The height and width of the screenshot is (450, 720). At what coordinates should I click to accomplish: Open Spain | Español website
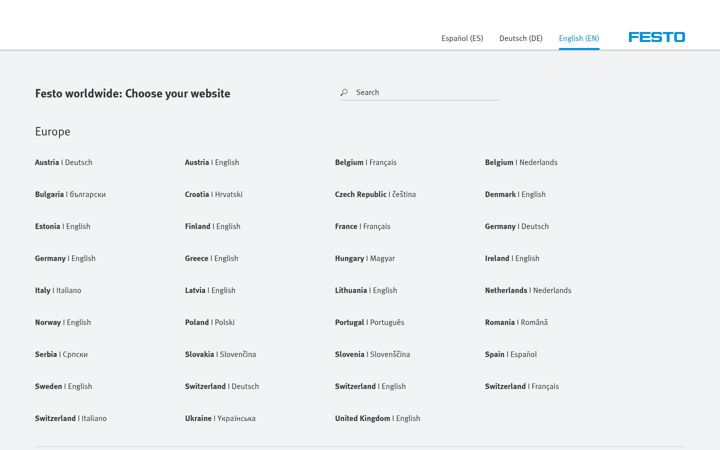click(x=511, y=354)
